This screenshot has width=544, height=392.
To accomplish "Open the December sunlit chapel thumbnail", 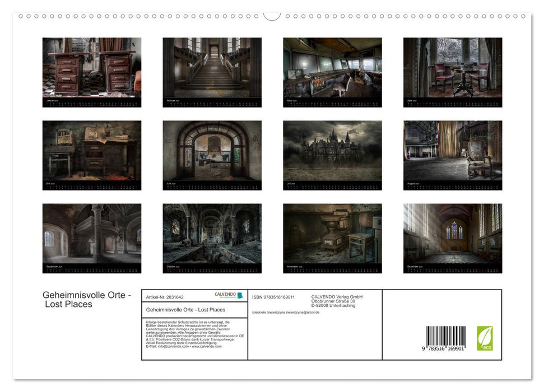I will click(453, 234).
